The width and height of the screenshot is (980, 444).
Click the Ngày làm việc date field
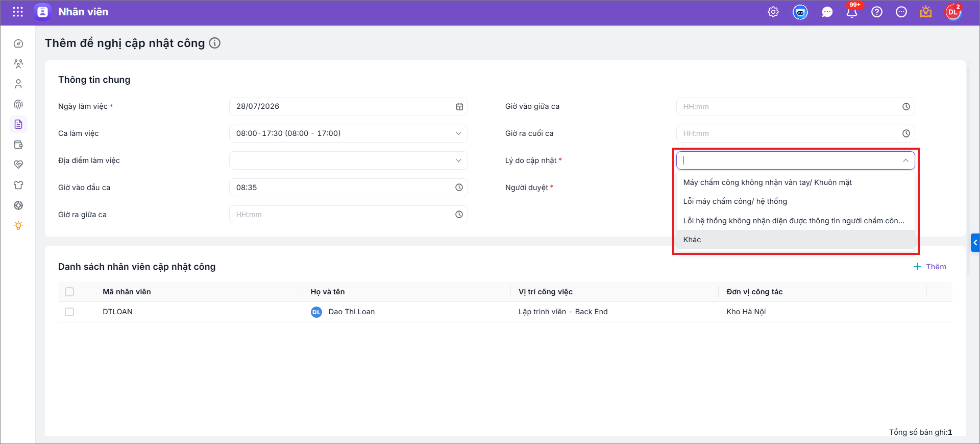[x=348, y=106]
